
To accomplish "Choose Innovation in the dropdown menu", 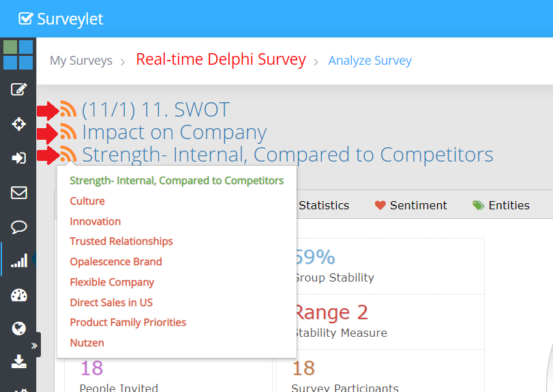I will tap(95, 222).
